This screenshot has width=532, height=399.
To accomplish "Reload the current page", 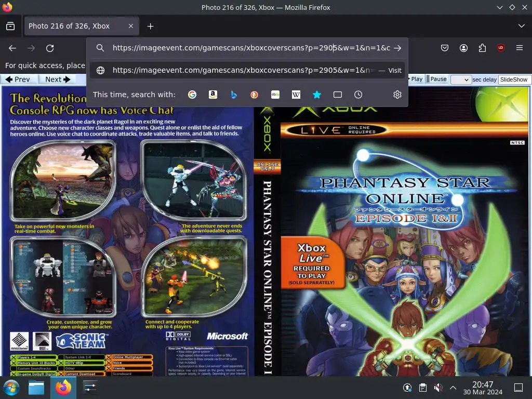I will tap(50, 48).
